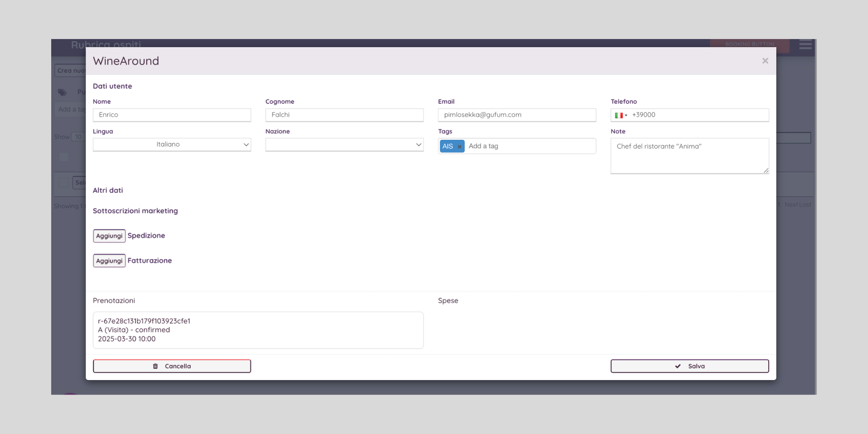Save the guest with Salva button
Screen dimensions: 868x434
point(690,366)
